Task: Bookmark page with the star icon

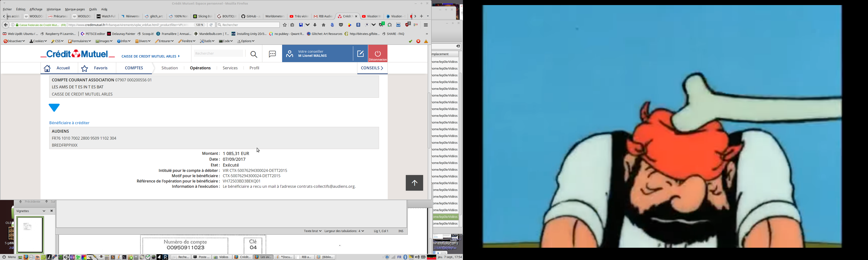Action: coord(285,25)
